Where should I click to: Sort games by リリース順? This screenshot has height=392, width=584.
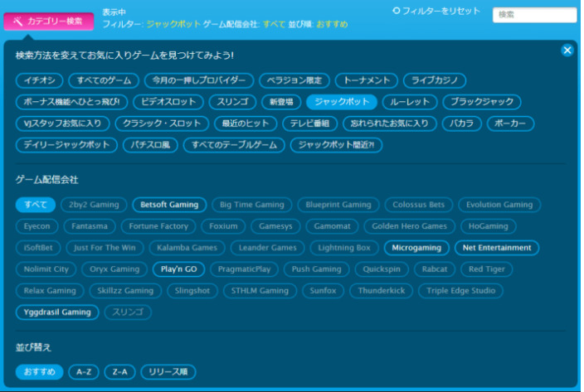tap(168, 372)
